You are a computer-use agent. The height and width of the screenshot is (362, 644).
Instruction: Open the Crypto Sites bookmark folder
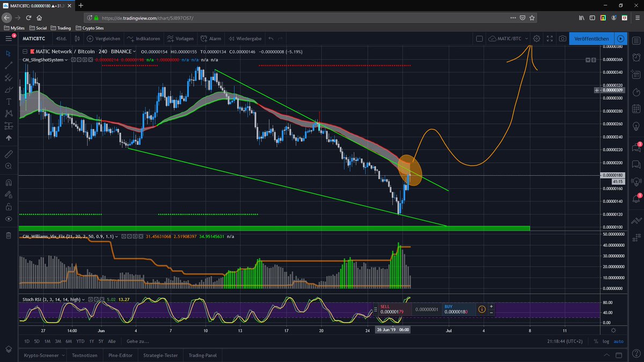coord(90,28)
